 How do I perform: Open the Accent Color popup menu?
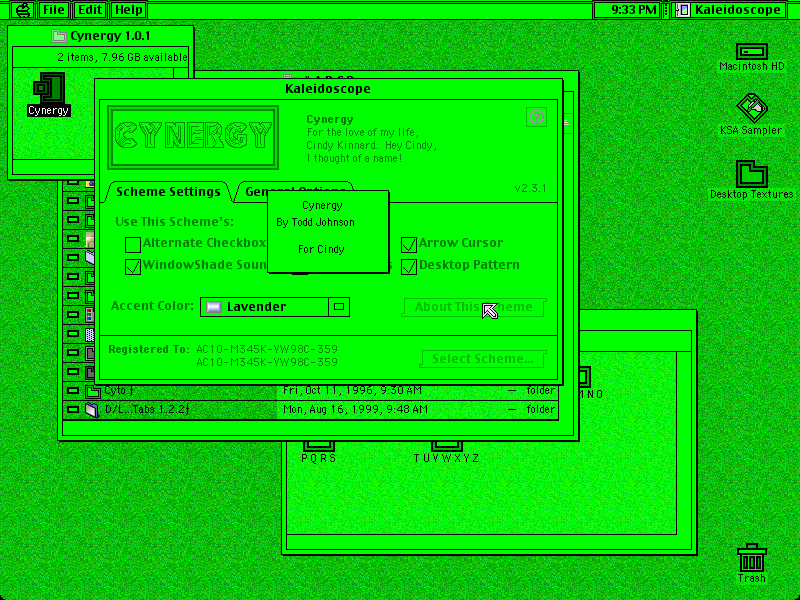coord(275,307)
